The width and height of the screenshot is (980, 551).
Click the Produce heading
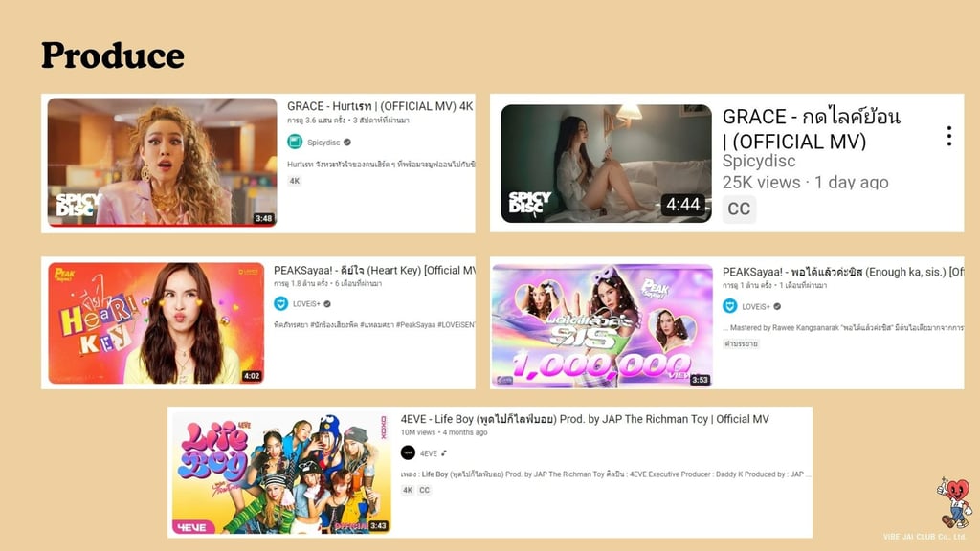tap(113, 56)
